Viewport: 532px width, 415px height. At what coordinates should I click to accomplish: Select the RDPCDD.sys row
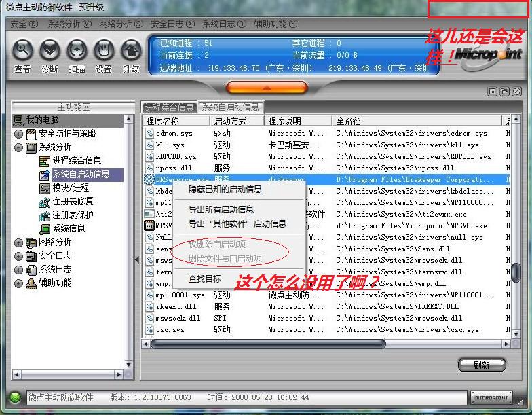[x=326, y=156]
